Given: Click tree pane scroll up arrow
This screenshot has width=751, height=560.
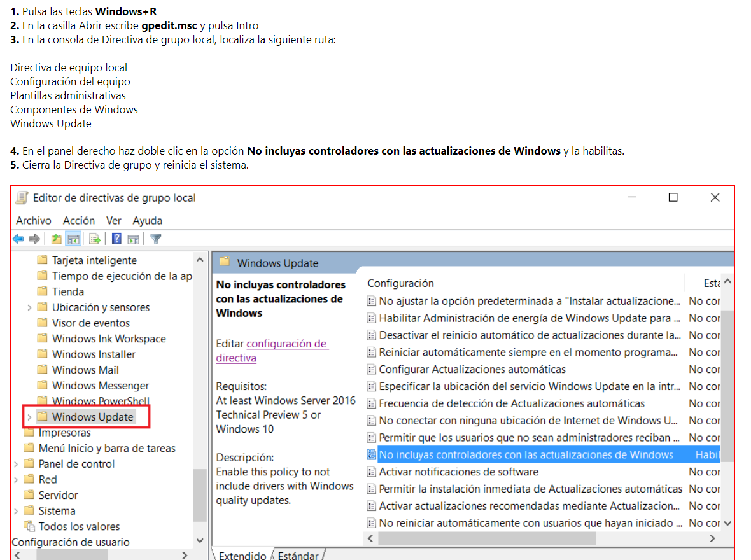Looking at the screenshot, I should point(200,260).
